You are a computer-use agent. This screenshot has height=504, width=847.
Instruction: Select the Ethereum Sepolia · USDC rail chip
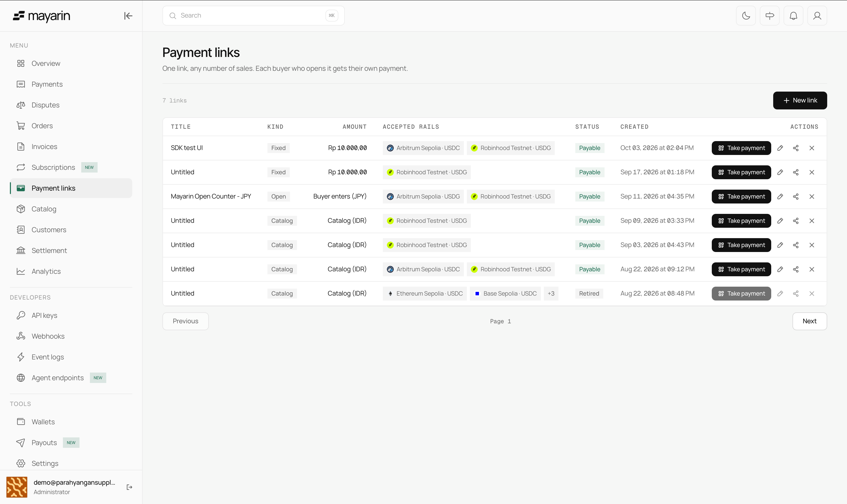(425, 293)
